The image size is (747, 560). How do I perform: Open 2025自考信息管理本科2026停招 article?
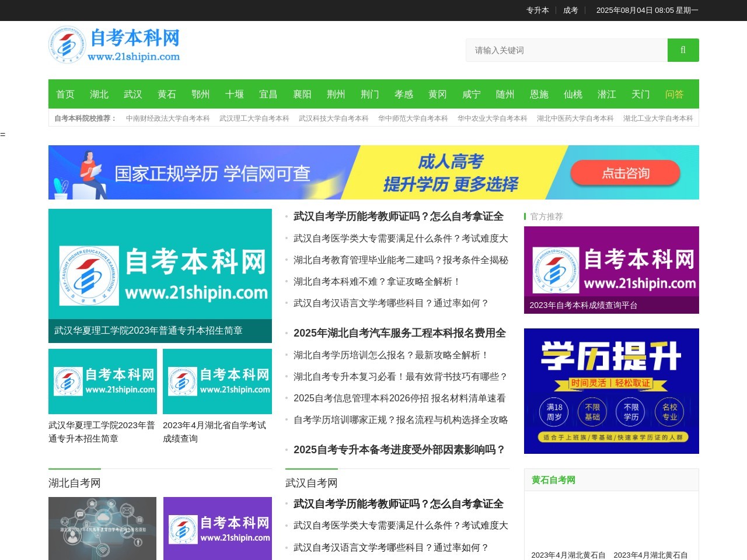click(x=400, y=398)
